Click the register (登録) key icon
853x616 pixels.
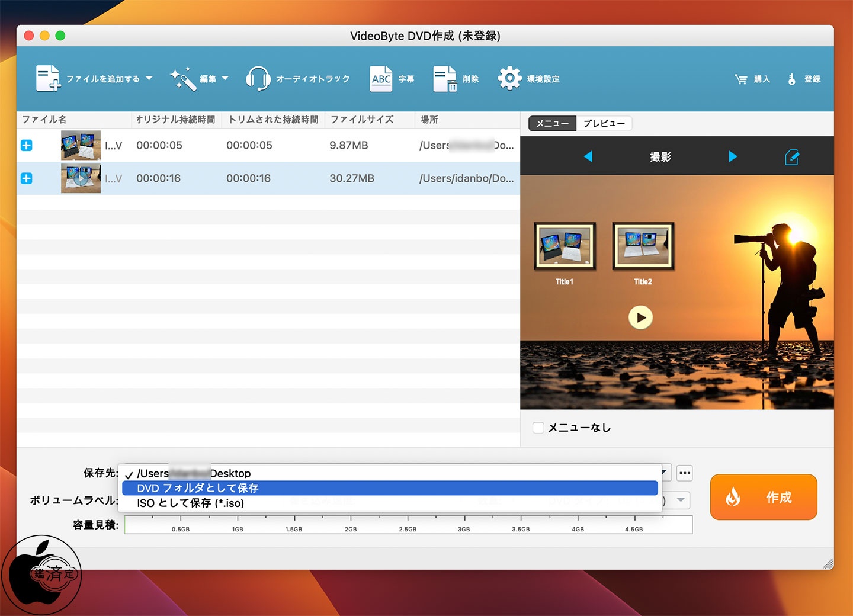click(x=791, y=79)
